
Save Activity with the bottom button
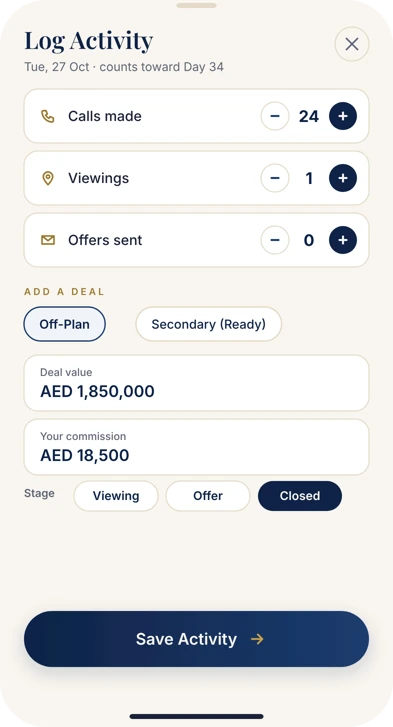[196, 639]
